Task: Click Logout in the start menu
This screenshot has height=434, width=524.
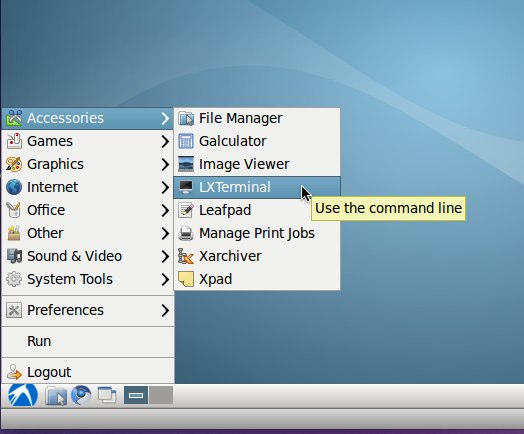Action: click(x=88, y=372)
